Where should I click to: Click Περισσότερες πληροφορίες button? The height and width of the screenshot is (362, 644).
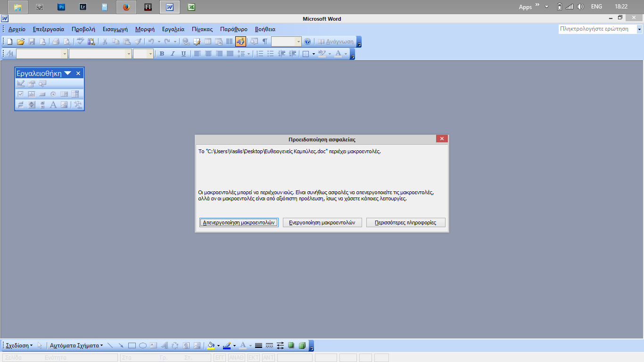pos(406,222)
